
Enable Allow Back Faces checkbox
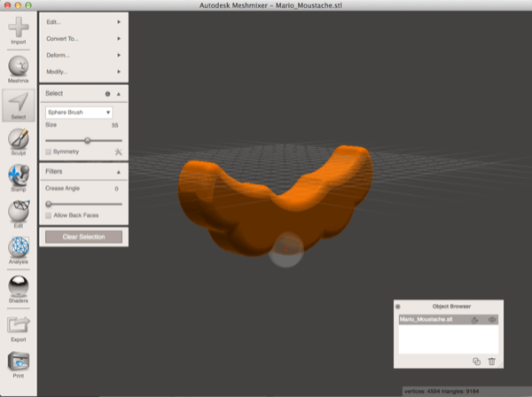tap(49, 215)
